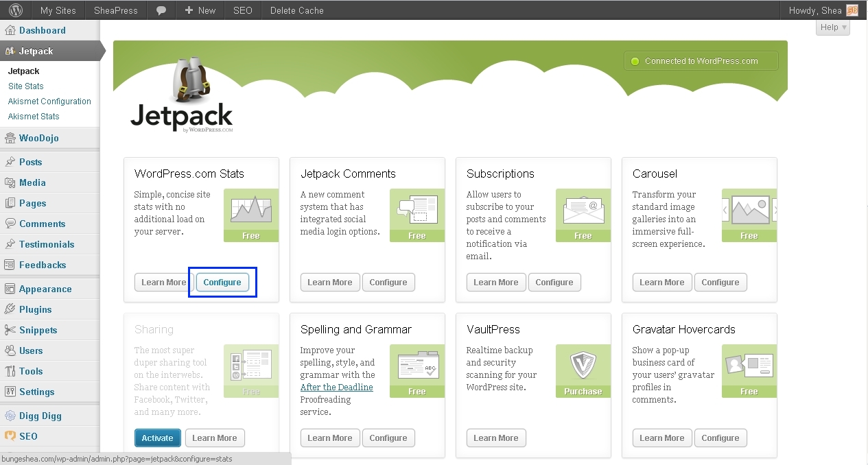Click the WooDojo sidebar icon
This screenshot has height=465, width=868.
[x=10, y=138]
